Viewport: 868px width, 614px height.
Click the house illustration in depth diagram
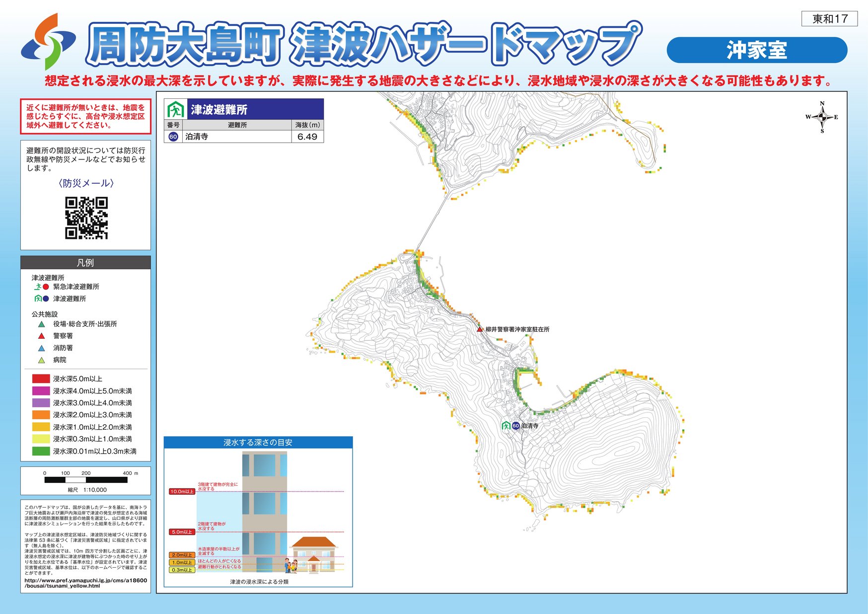click(x=313, y=555)
